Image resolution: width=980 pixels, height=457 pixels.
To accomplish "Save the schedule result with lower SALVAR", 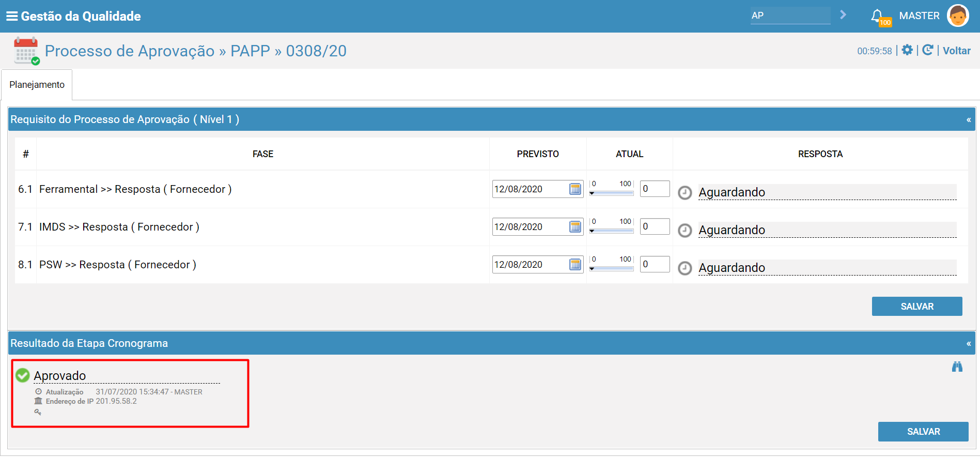I will [x=923, y=432].
